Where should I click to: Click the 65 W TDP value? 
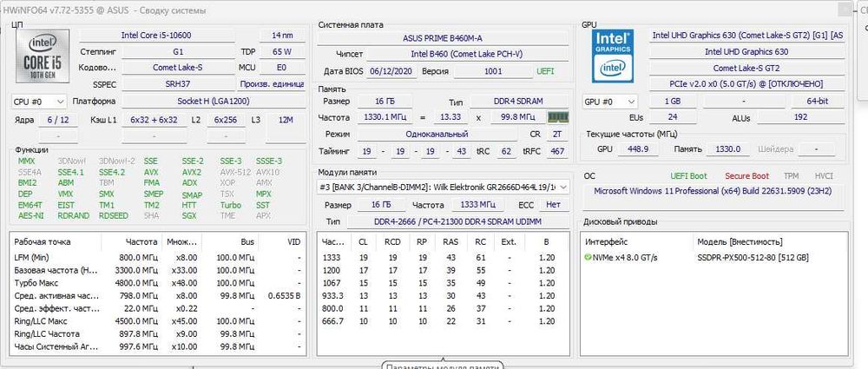pyautogui.click(x=282, y=52)
